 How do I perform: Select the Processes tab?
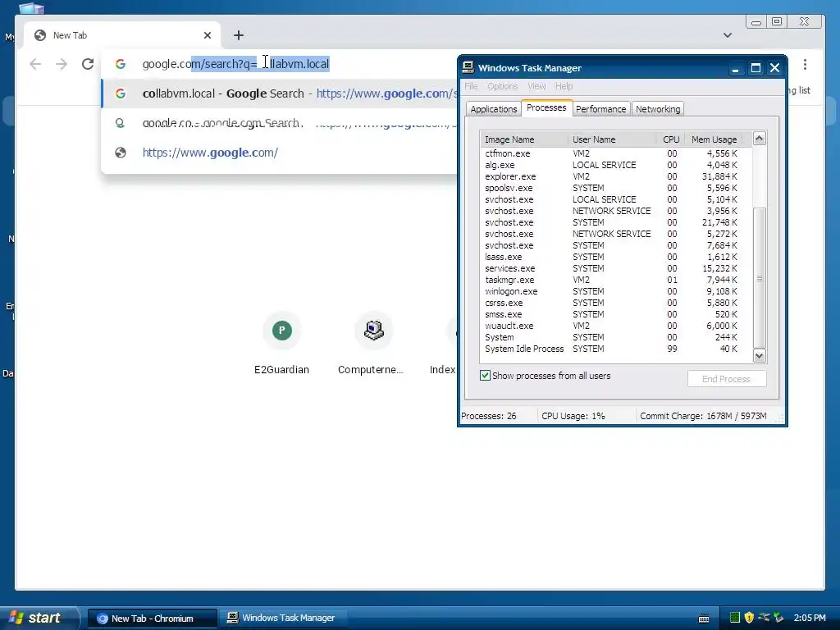(546, 107)
